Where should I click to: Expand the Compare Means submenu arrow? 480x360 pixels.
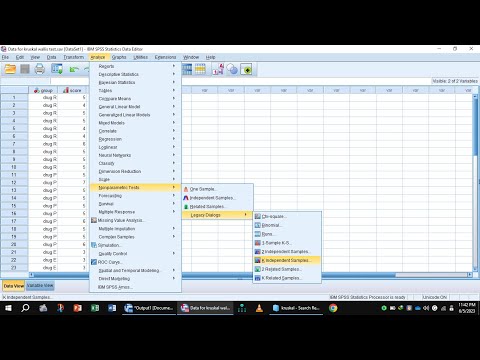(x=174, y=98)
